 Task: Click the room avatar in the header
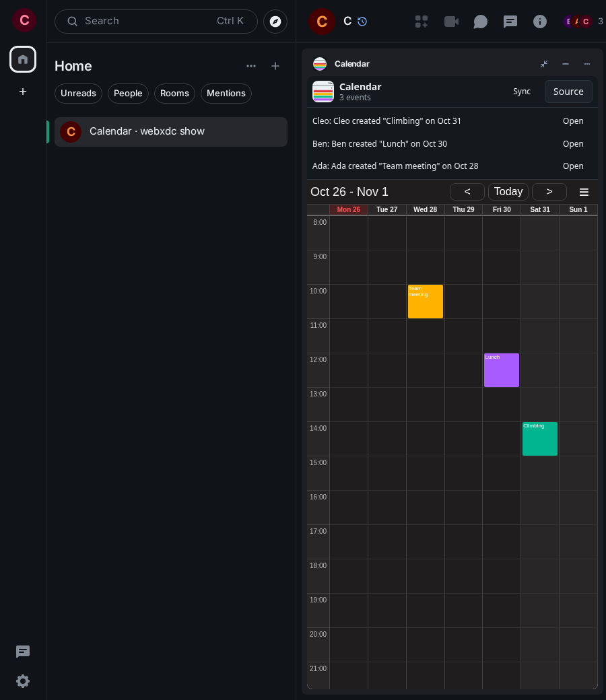coord(322,22)
